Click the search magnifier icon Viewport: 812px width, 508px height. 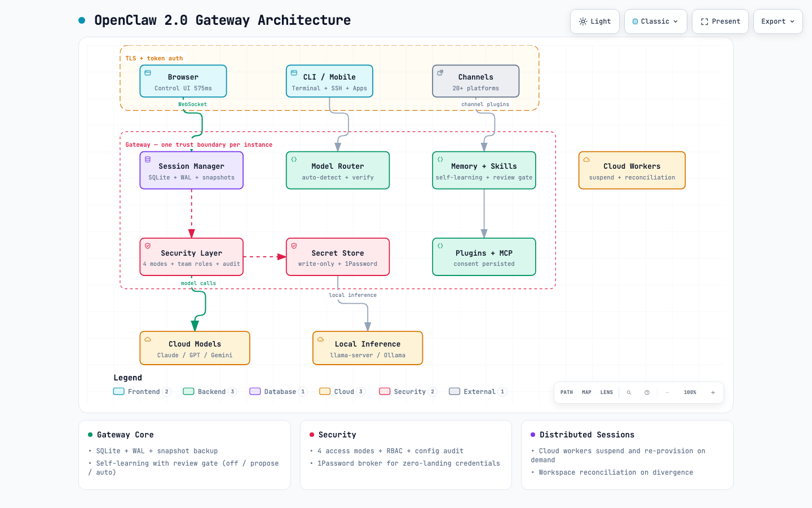click(x=629, y=392)
